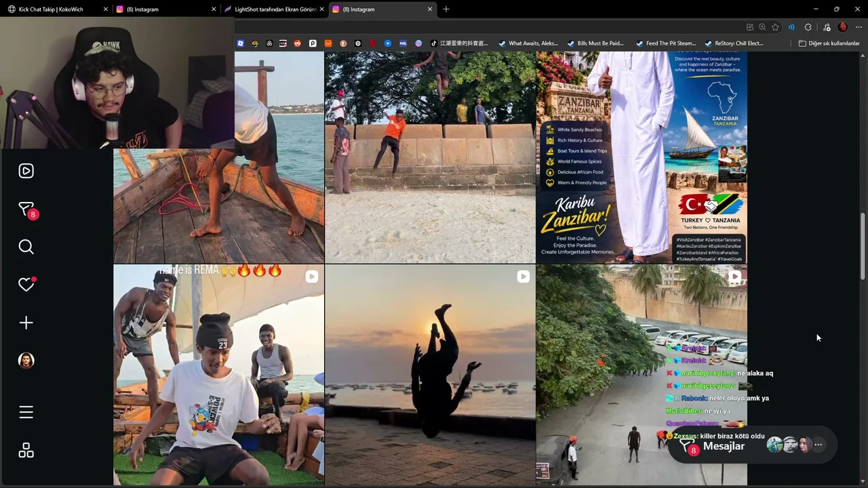Open your Instagram profile avatar
The image size is (868, 488).
26,361
